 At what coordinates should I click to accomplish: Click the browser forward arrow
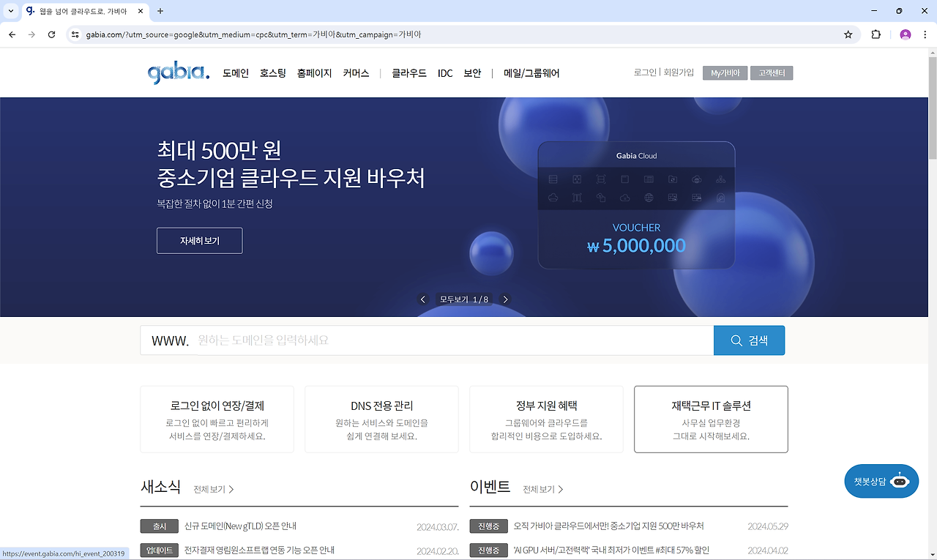(31, 34)
